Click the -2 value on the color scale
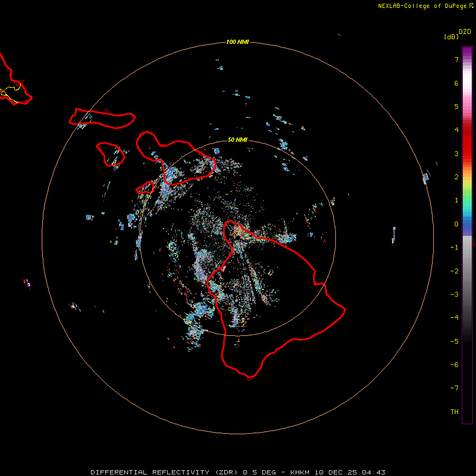The height and width of the screenshot is (476, 476). [x=454, y=271]
